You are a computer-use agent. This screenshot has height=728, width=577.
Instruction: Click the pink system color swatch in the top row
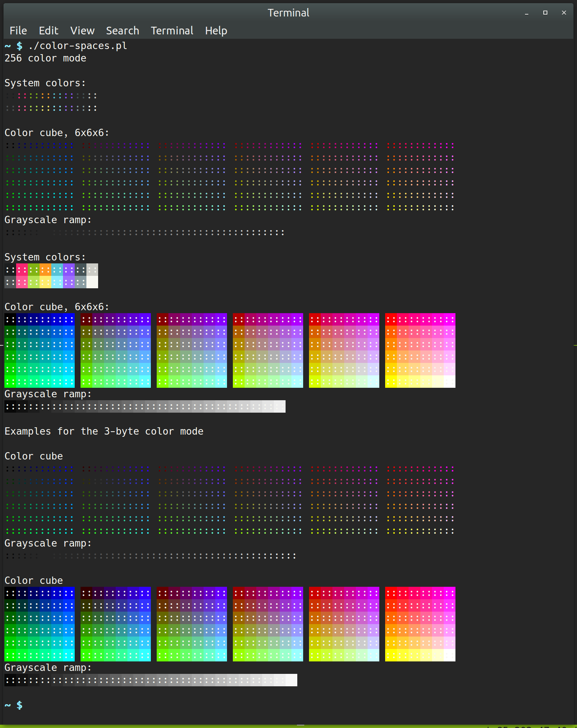point(22,270)
